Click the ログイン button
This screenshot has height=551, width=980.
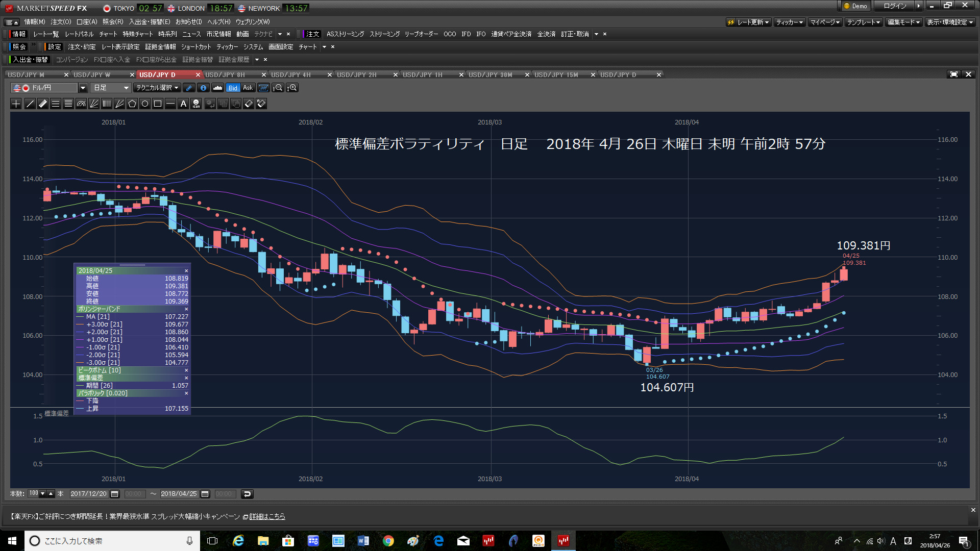coord(895,6)
